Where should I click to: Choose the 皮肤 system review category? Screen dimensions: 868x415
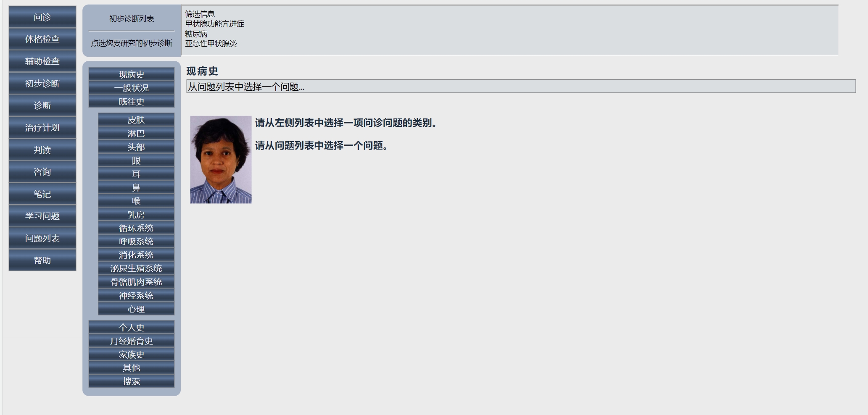[x=136, y=120]
